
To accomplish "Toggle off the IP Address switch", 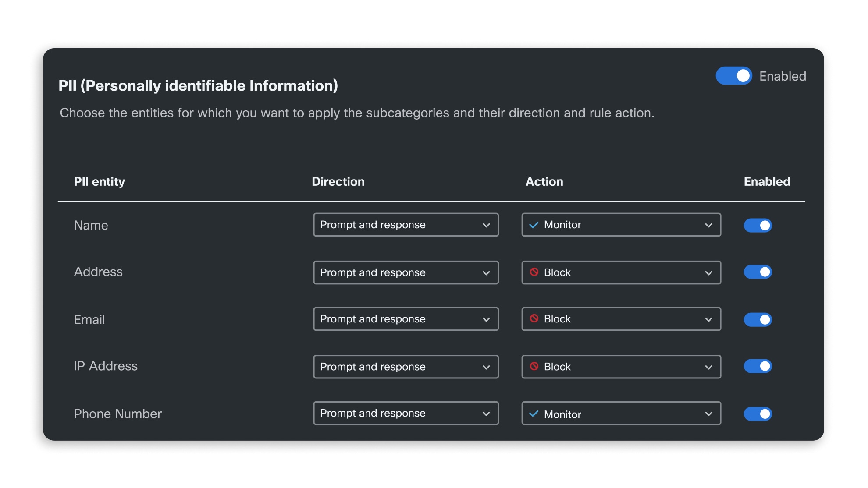I will coord(758,366).
